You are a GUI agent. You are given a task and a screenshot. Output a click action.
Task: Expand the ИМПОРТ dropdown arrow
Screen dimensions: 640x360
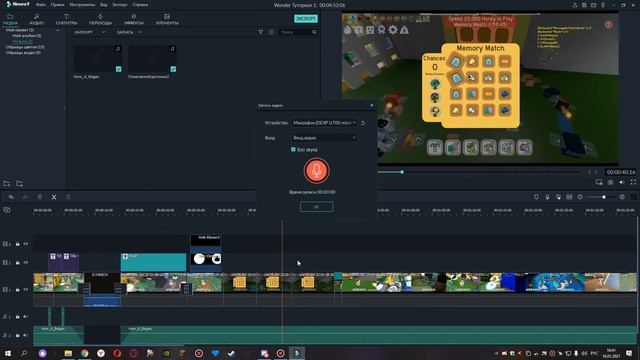[x=103, y=32]
